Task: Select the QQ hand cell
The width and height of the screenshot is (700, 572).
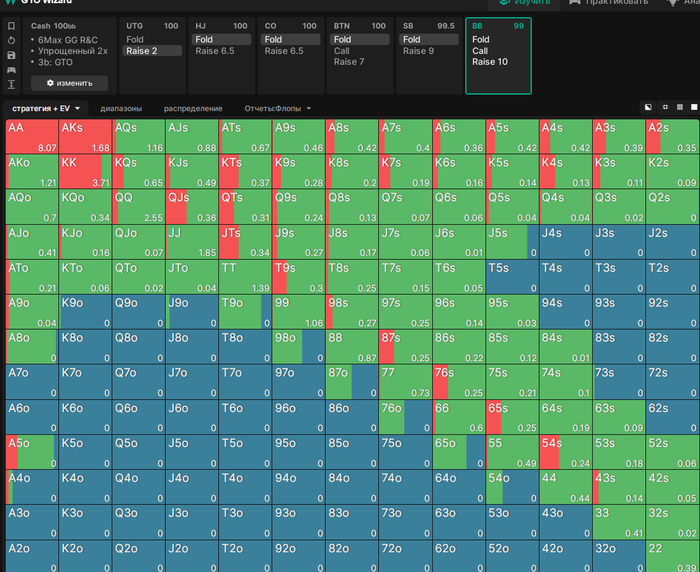Action: pos(138,207)
